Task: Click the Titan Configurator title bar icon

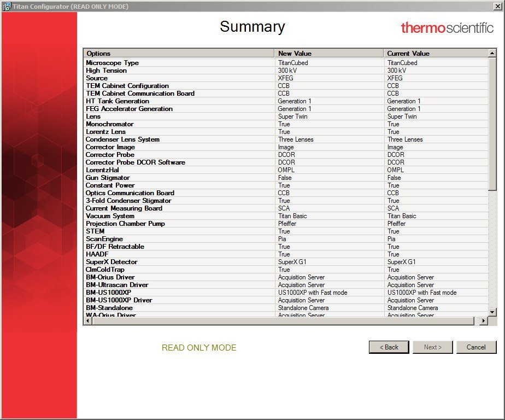Action: pyautogui.click(x=7, y=6)
